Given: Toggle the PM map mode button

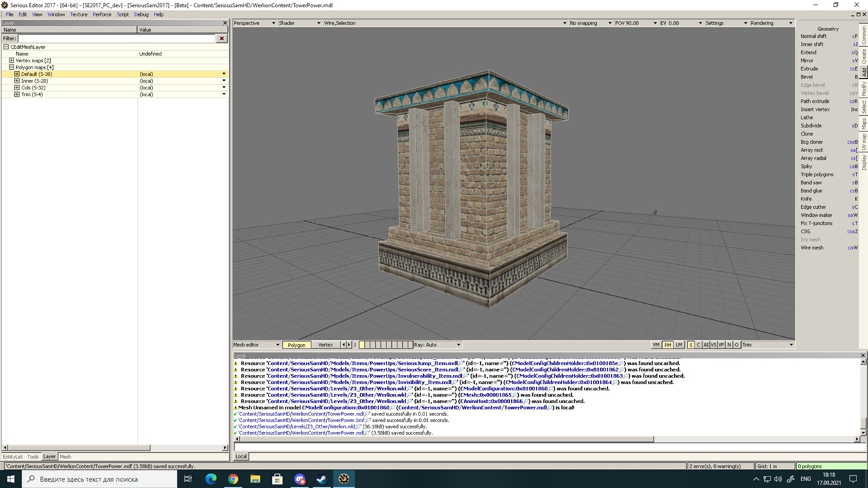Looking at the screenshot, I should pyautogui.click(x=668, y=345).
